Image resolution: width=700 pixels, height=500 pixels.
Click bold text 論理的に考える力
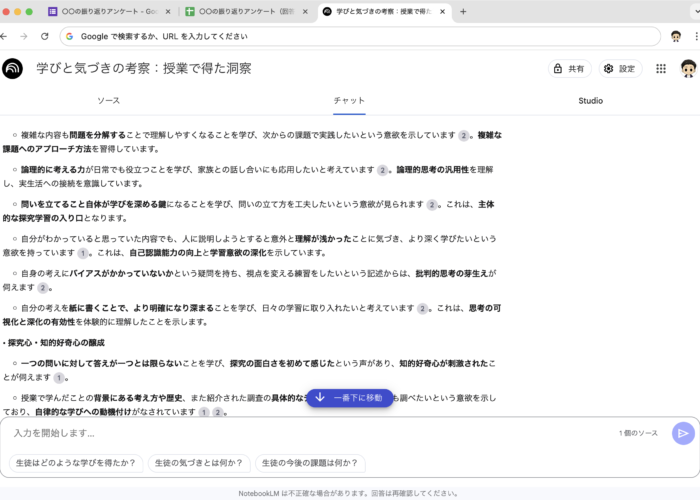tap(53, 170)
